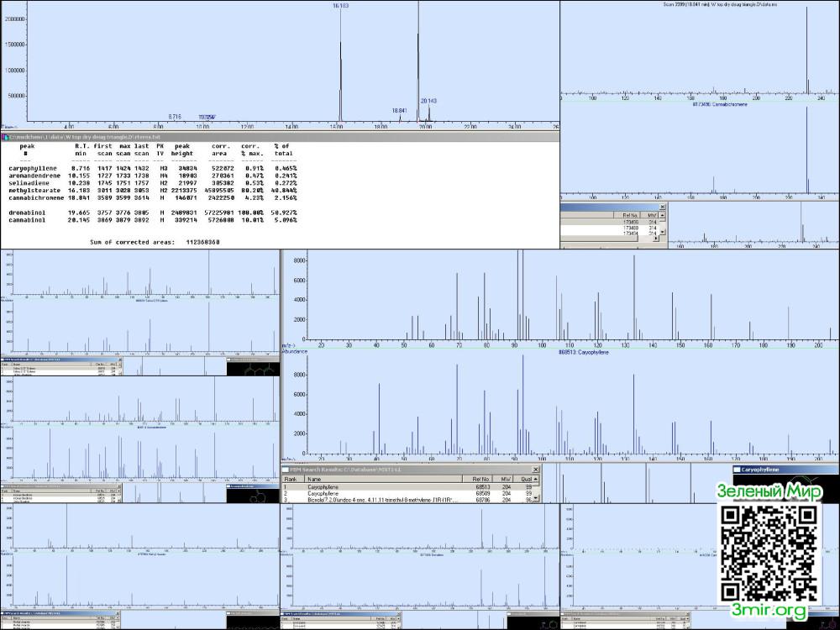Select the dronabinol row in the report
Viewport: 840px width, 630px height.
pos(153,213)
